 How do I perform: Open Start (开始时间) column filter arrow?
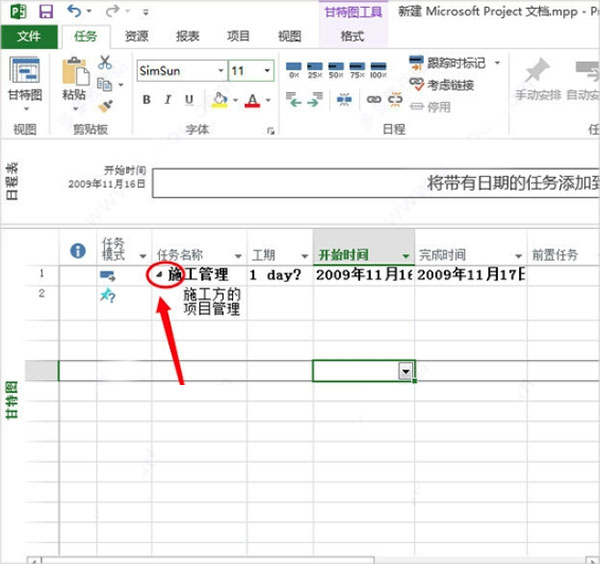406,256
